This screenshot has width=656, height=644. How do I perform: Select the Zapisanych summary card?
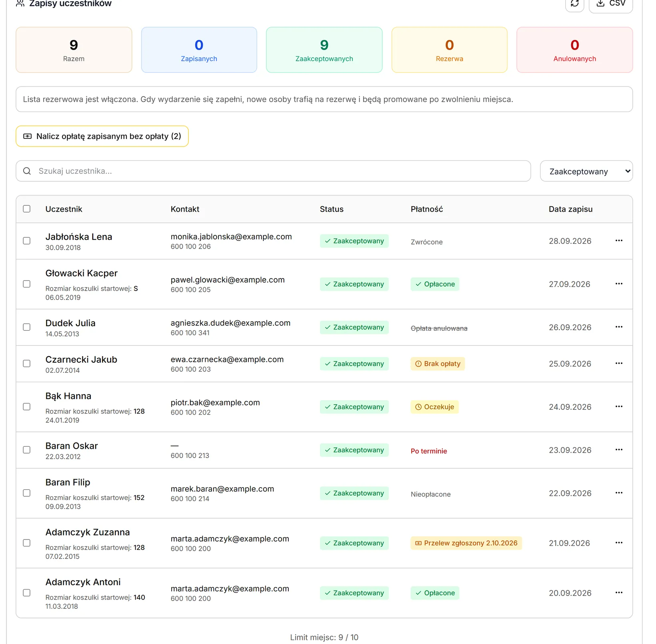tap(199, 50)
